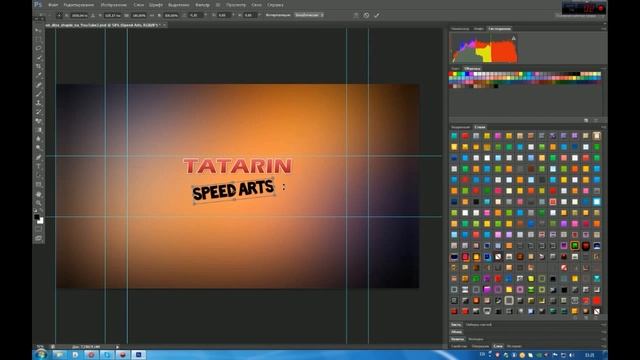Select the Blur tool
The image size is (640, 360).
(38, 139)
